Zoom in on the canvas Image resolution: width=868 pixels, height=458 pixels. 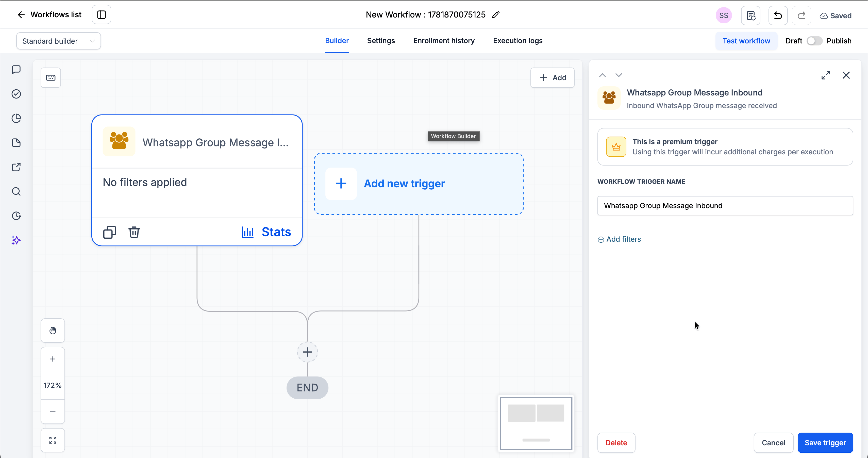coord(53,359)
